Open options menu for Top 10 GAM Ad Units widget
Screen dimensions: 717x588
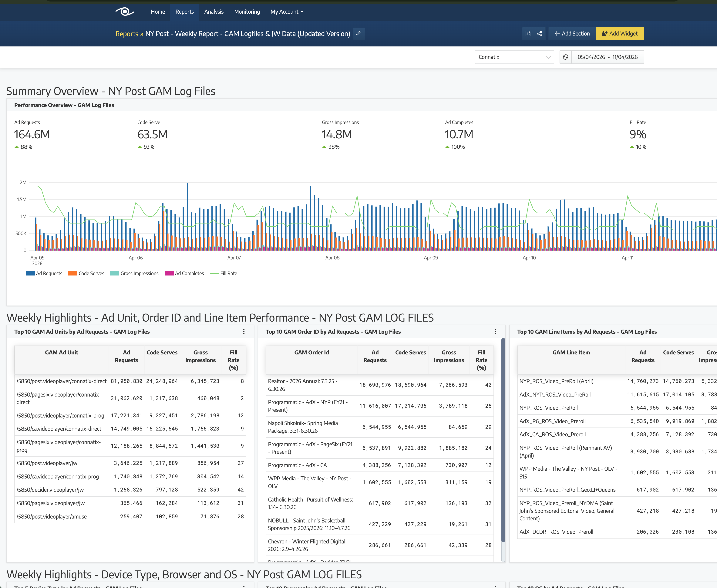(244, 332)
